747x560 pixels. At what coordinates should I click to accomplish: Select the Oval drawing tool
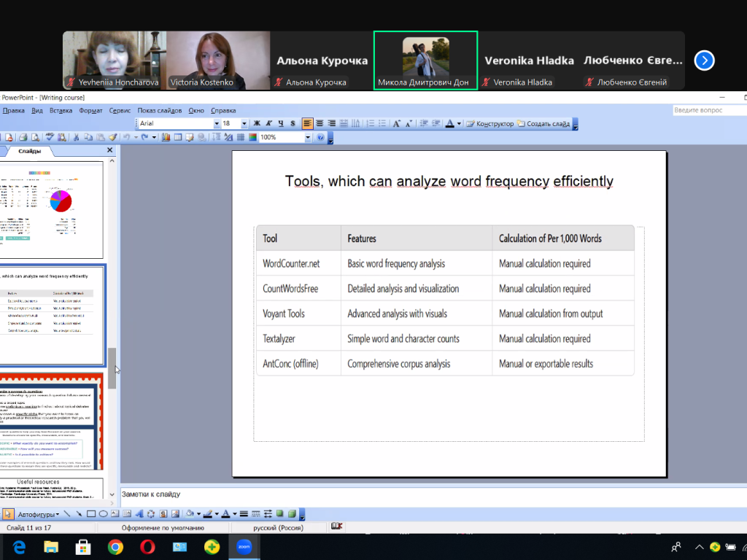[103, 514]
